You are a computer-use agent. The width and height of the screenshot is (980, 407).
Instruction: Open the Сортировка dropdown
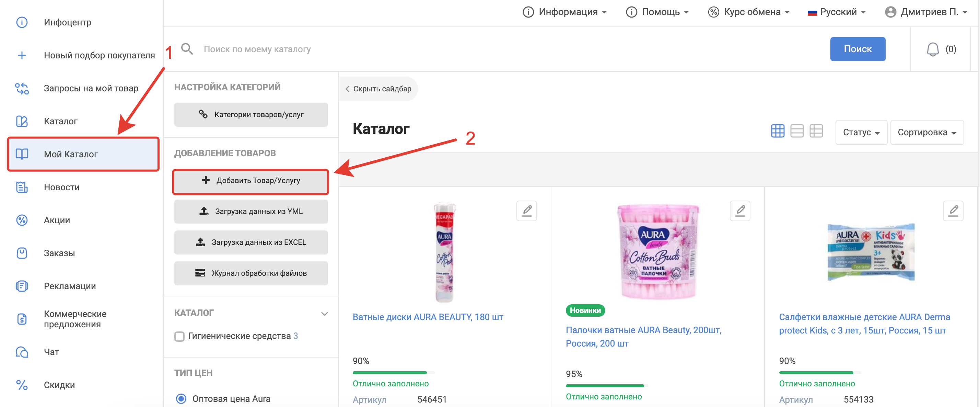click(x=926, y=133)
